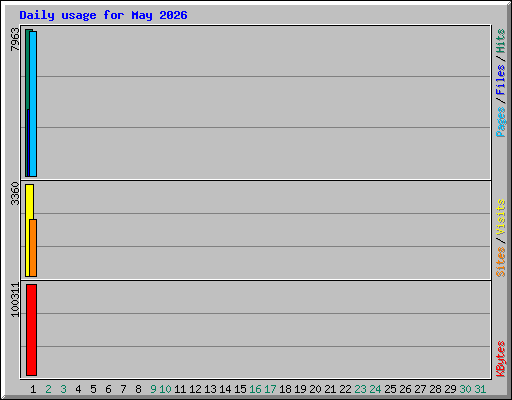
Task: Click day 12 on the x-axis
Action: [x=195, y=389]
